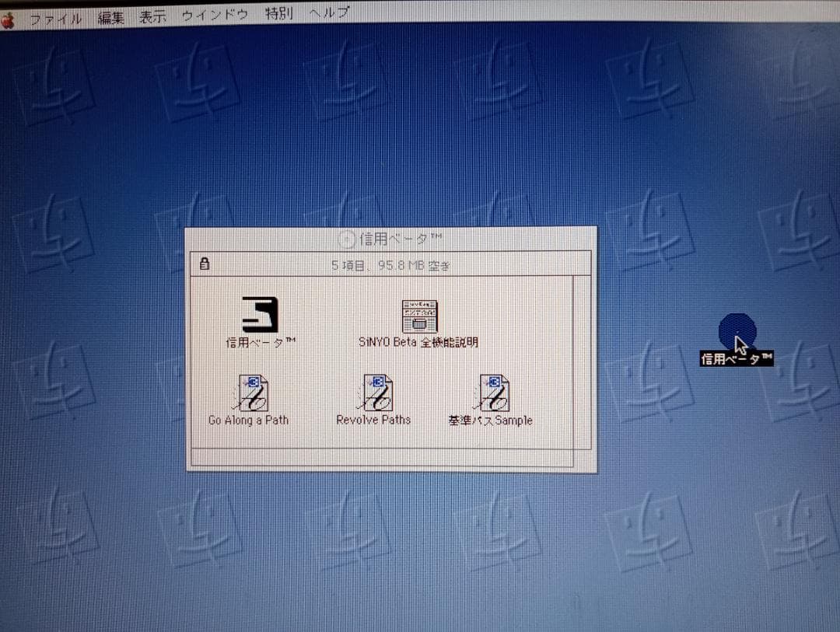Click the SiNYO Beta 全機能説明 file name label
Screen dimensions: 840x632
(x=418, y=343)
